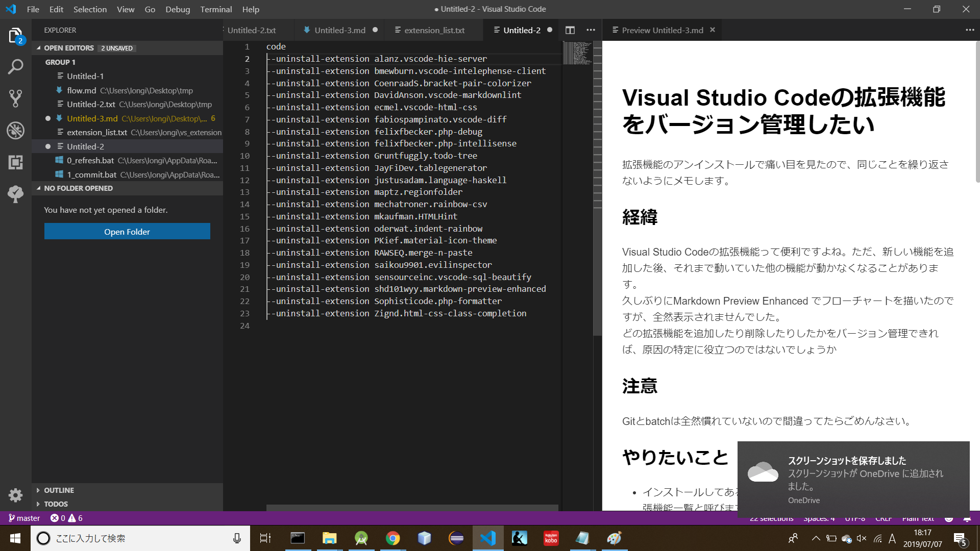Click the master branch indicator in status bar
The width and height of the screenshot is (980, 551).
23,518
